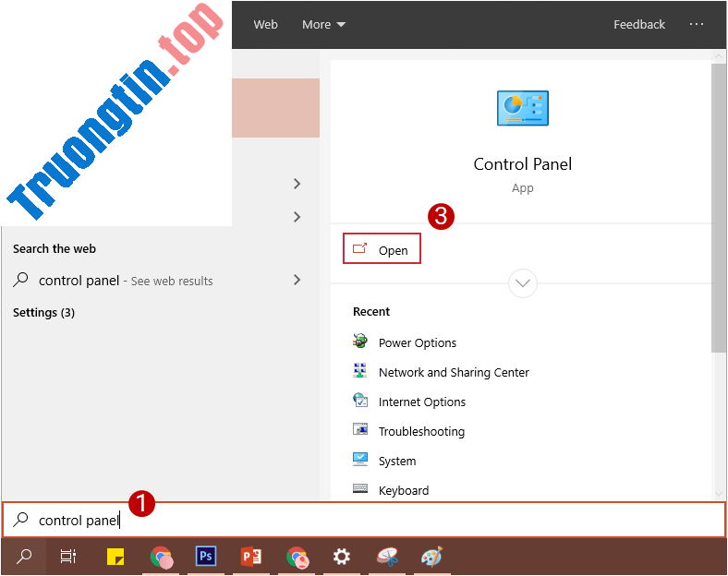
Task: Click the preview pane vertical scrollbar
Action: [718, 208]
